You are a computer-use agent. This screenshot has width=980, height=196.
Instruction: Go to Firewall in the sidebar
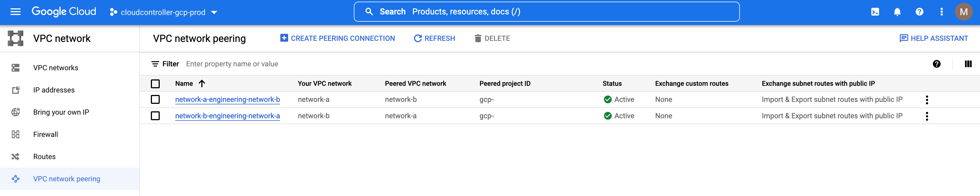pos(45,134)
